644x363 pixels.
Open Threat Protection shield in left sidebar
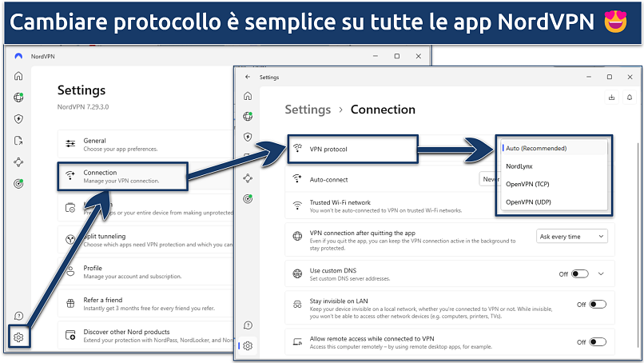pos(18,119)
